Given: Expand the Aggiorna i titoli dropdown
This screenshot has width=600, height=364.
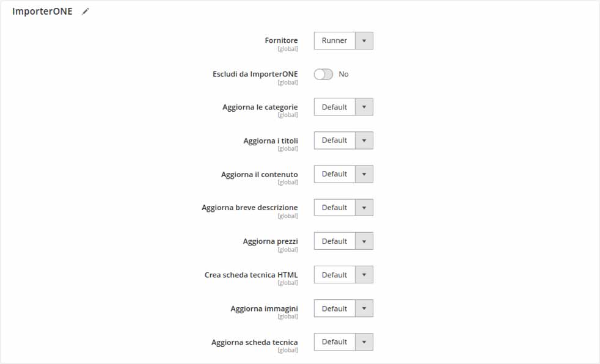Looking at the screenshot, I should [343, 140].
